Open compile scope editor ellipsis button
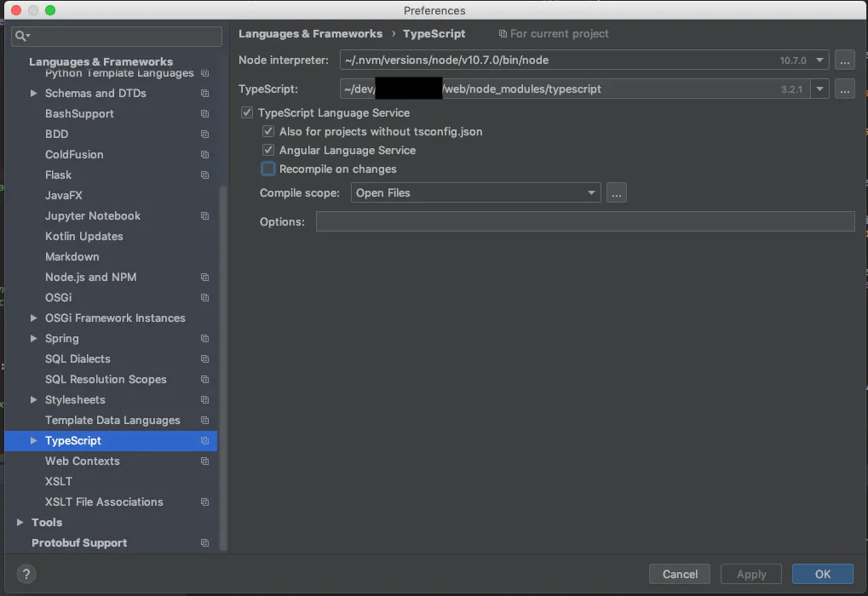 [617, 192]
